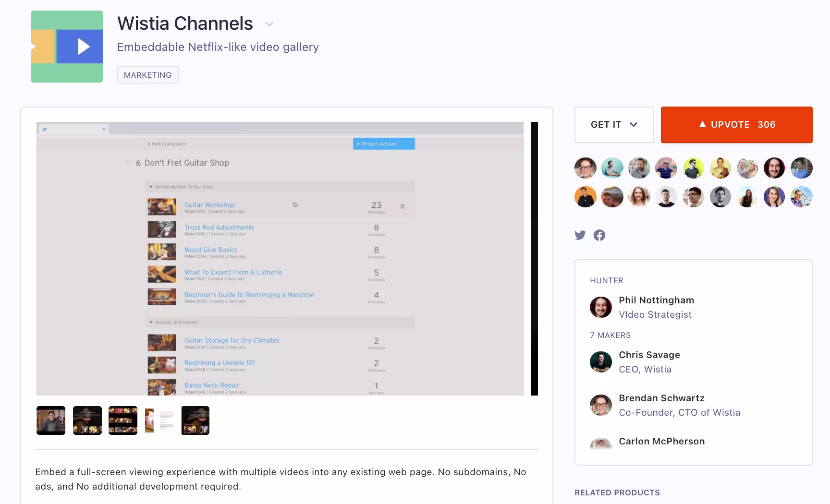Screen dimensions: 830x504
Task: Open What To Expect From A Lutherie
Action: coord(233,272)
